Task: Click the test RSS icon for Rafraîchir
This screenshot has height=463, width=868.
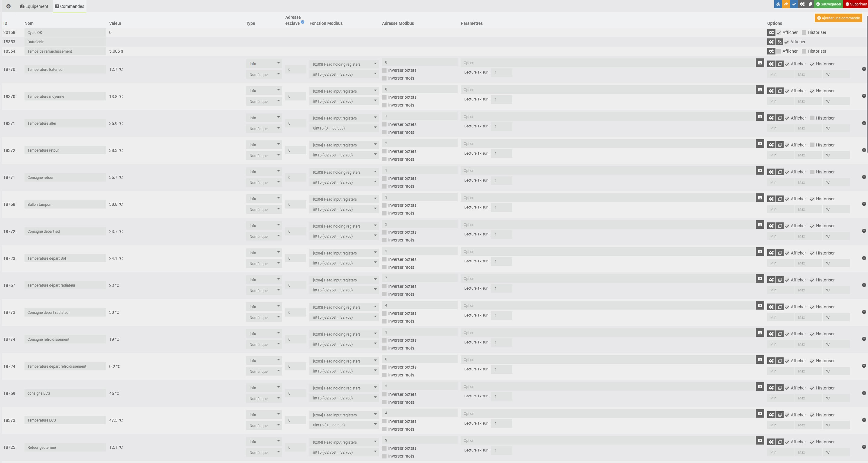Action: tap(779, 42)
